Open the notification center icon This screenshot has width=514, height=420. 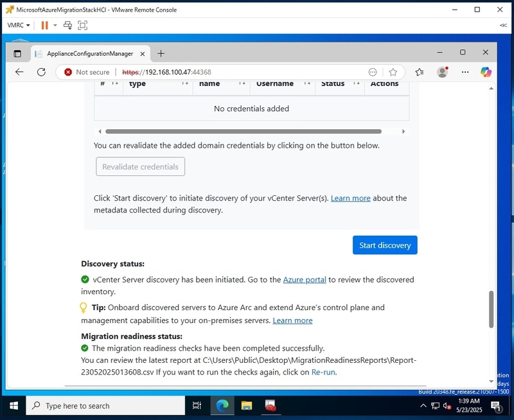click(496, 407)
